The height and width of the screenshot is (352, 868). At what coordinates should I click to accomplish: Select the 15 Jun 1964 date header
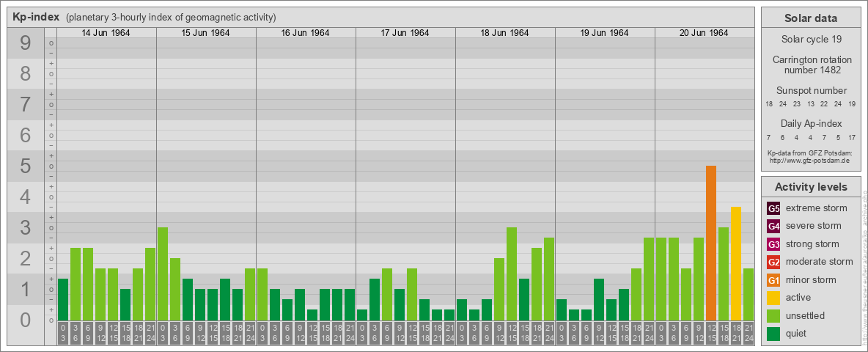(x=206, y=33)
